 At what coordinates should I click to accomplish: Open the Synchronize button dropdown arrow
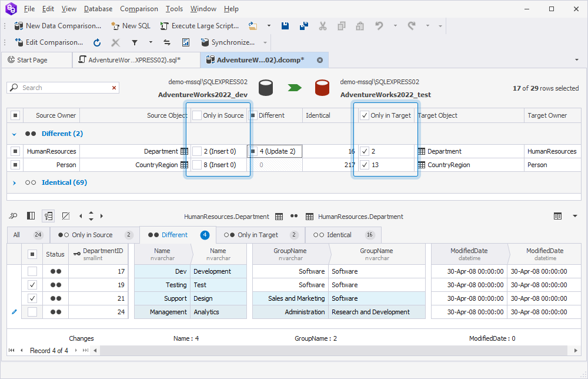[265, 42]
